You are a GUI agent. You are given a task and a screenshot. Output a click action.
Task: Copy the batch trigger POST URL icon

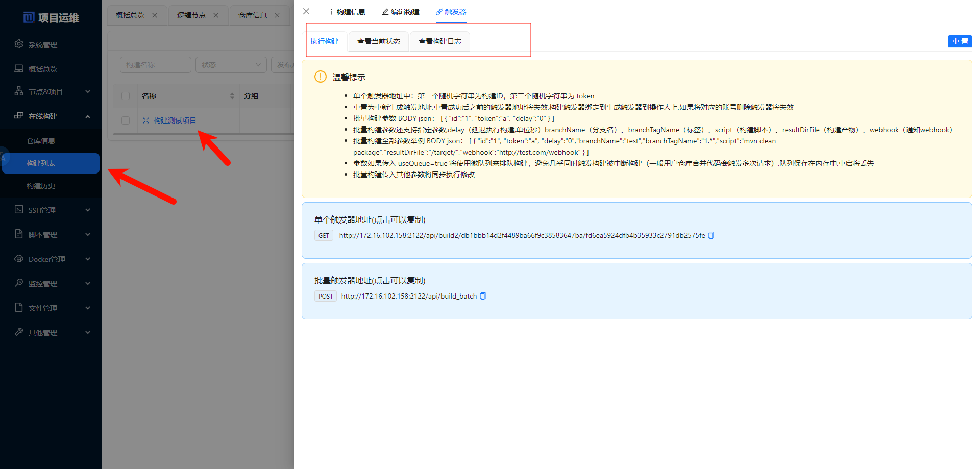483,296
